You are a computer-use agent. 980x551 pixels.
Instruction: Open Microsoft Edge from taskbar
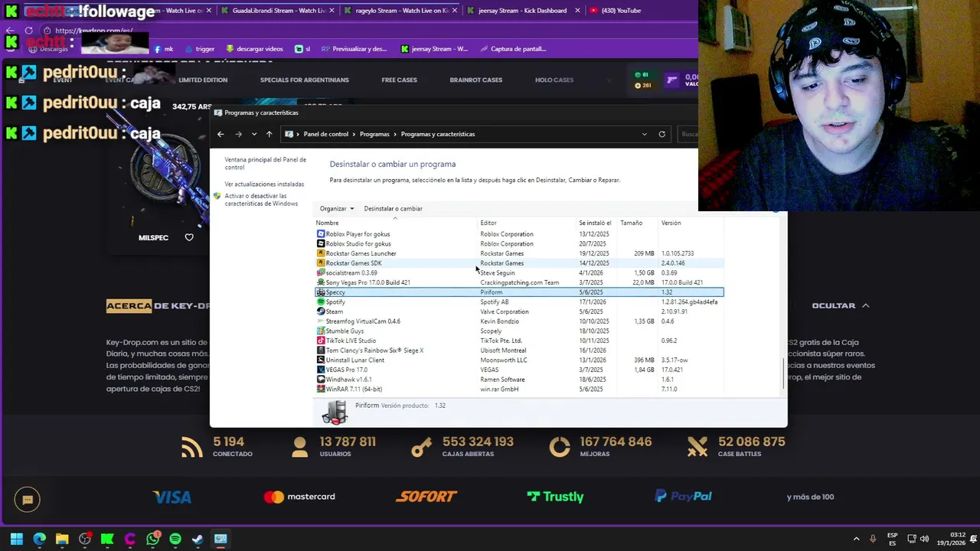[x=39, y=539]
